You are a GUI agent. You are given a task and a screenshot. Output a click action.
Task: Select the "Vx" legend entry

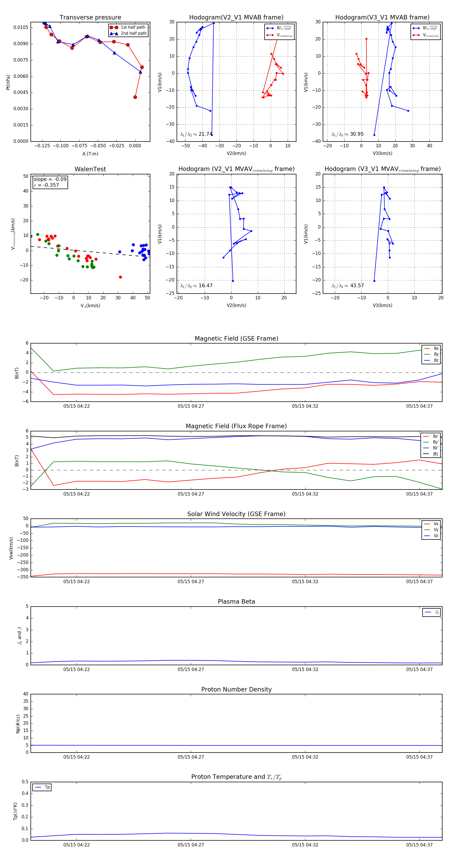pyautogui.click(x=431, y=524)
